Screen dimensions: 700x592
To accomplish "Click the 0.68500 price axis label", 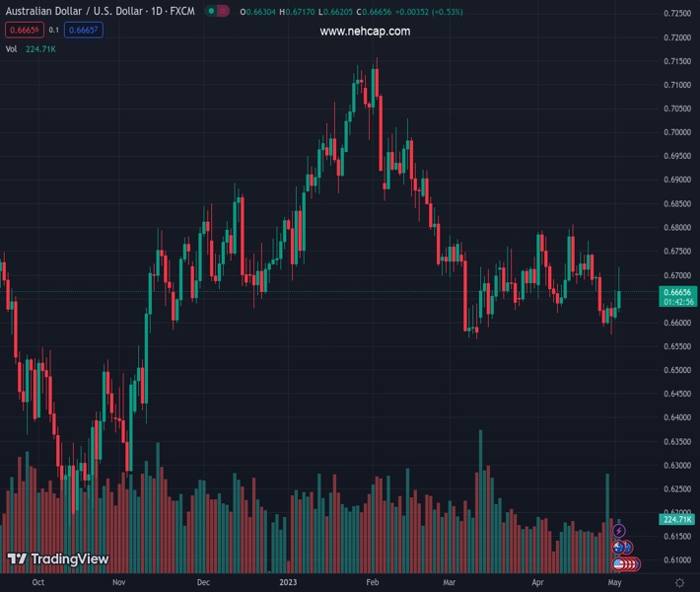I will (677, 203).
